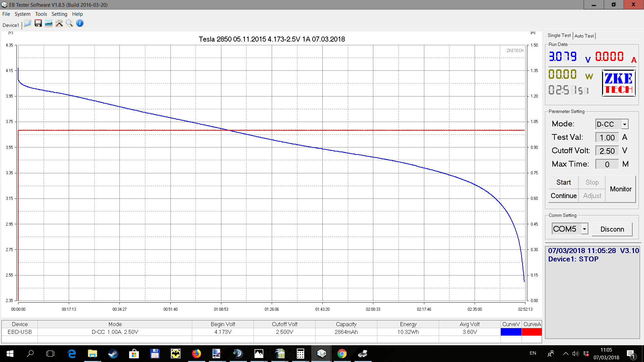Expand the Mode D-CC dropdown
This screenshot has width=644, height=362.
point(625,124)
